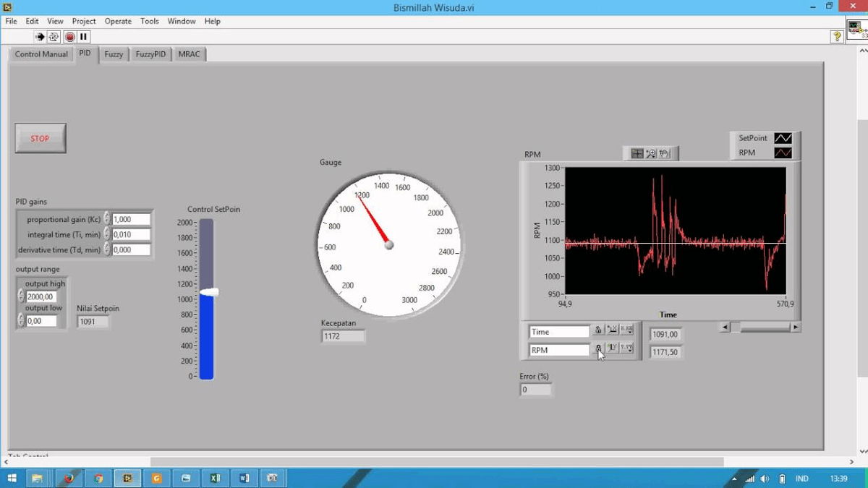The height and width of the screenshot is (488, 868).
Task: Click the RPM plot legend swatch
Action: point(783,153)
